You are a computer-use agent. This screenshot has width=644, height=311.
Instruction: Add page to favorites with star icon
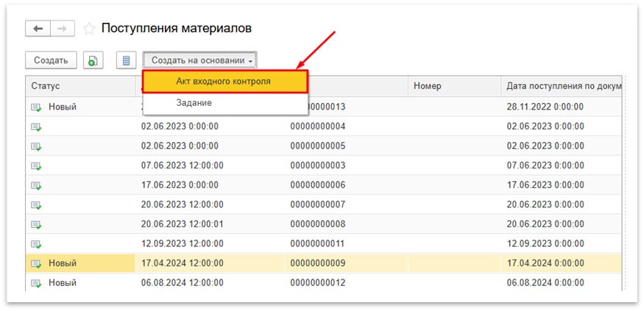click(89, 29)
